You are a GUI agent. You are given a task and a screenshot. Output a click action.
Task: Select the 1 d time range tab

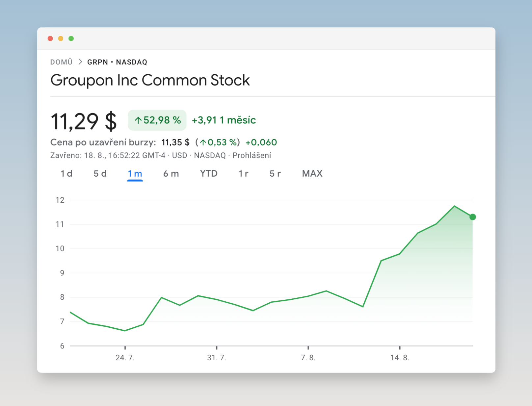[x=66, y=174]
